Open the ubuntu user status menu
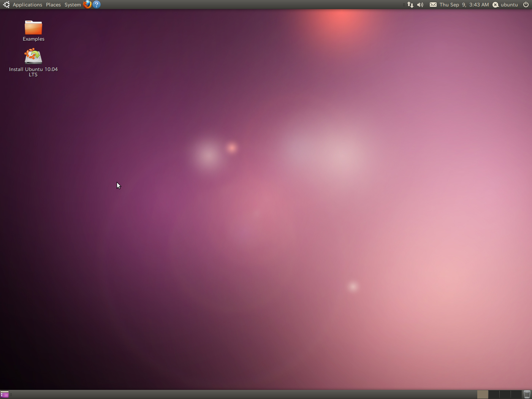Screen dimensions: 532x399 pyautogui.click(x=505, y=5)
